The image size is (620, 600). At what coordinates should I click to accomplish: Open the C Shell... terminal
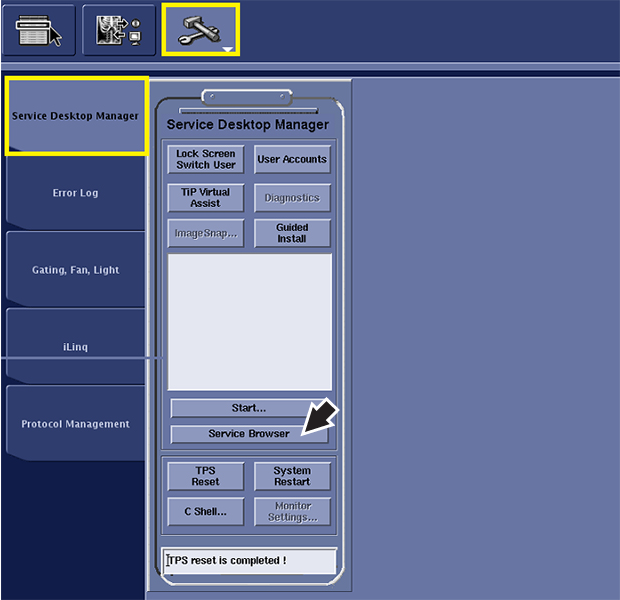206,512
